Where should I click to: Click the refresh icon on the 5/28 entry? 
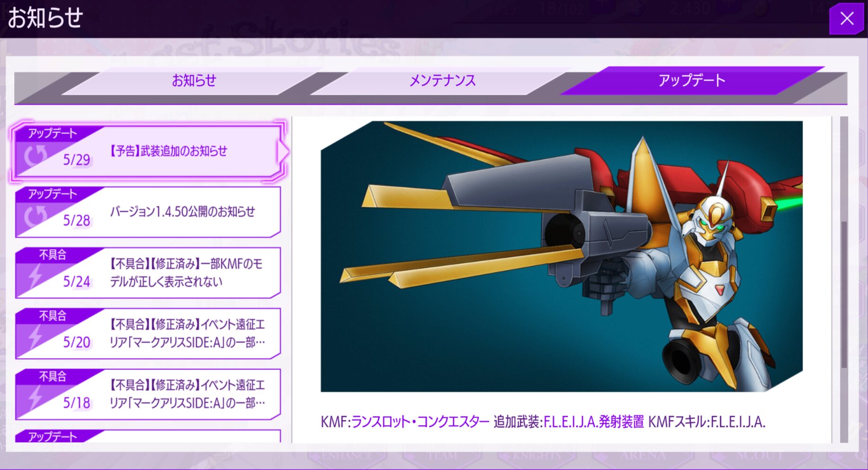click(36, 216)
